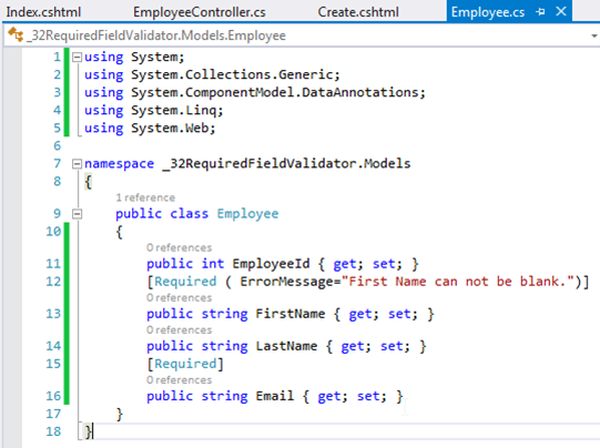Click the LastName property name
The height and width of the screenshot is (448, 600).
point(286,346)
